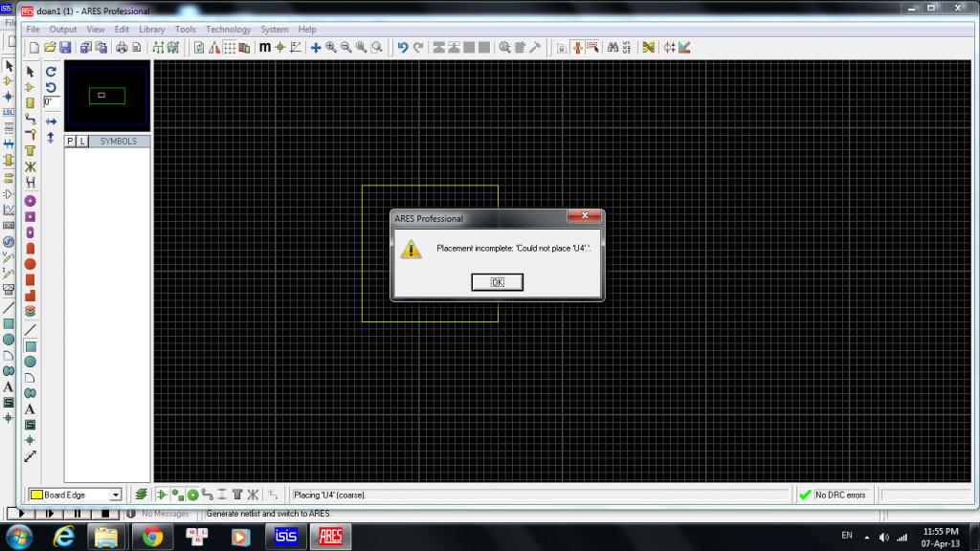This screenshot has height=551, width=980.
Task: Select the dimension measuring tool
Action: click(x=30, y=456)
